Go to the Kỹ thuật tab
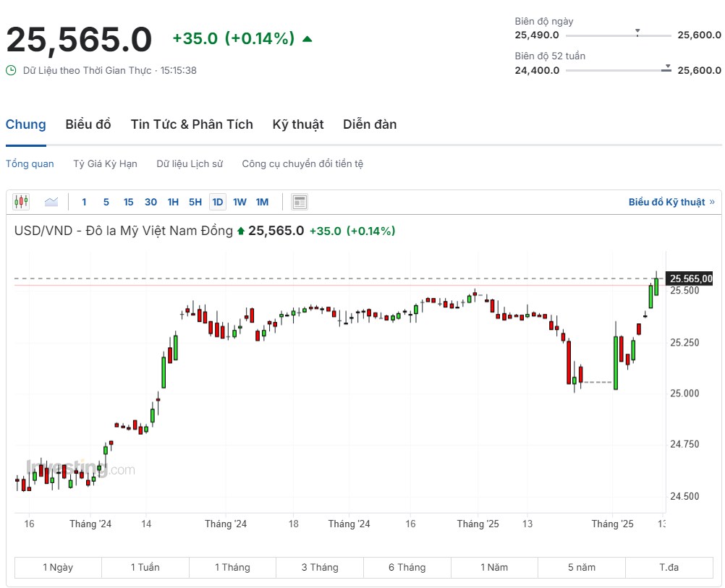The image size is (725, 588). 298,124
